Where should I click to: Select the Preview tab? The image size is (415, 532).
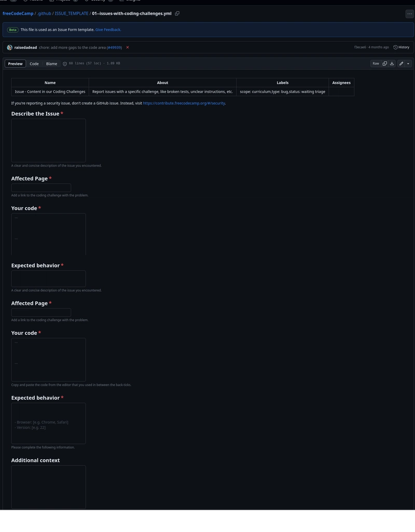15,64
